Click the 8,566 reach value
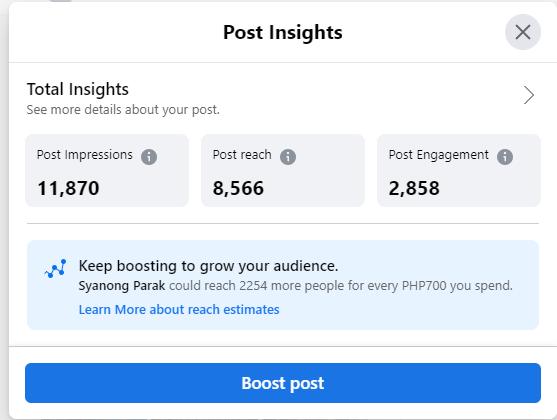This screenshot has width=557, height=420. (x=238, y=188)
